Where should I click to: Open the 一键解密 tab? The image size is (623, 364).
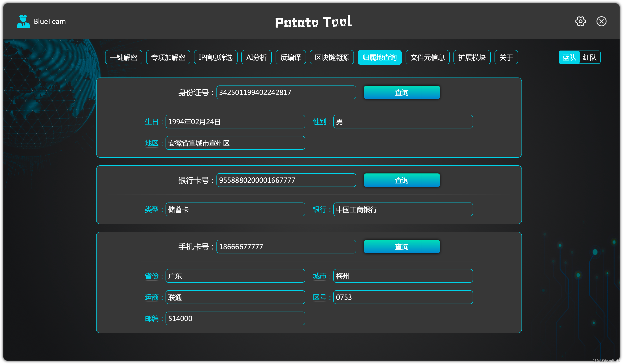[x=124, y=57]
